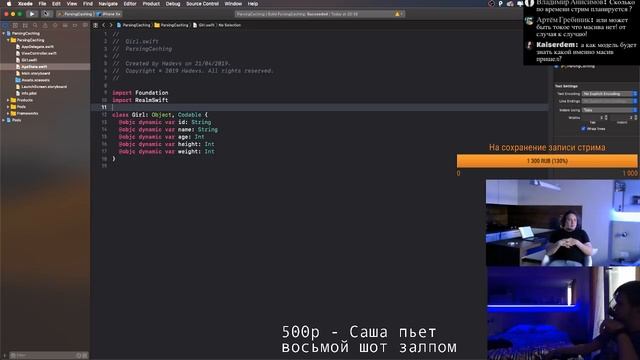Show the Symbol navigator tab
Viewport: 640px width, 360px height.
click(25, 25)
